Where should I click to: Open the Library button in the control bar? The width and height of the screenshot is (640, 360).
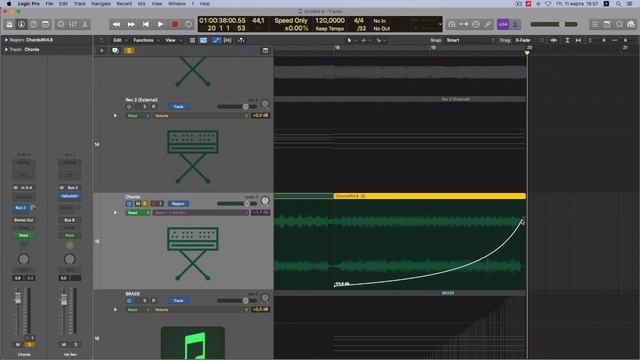pos(9,24)
